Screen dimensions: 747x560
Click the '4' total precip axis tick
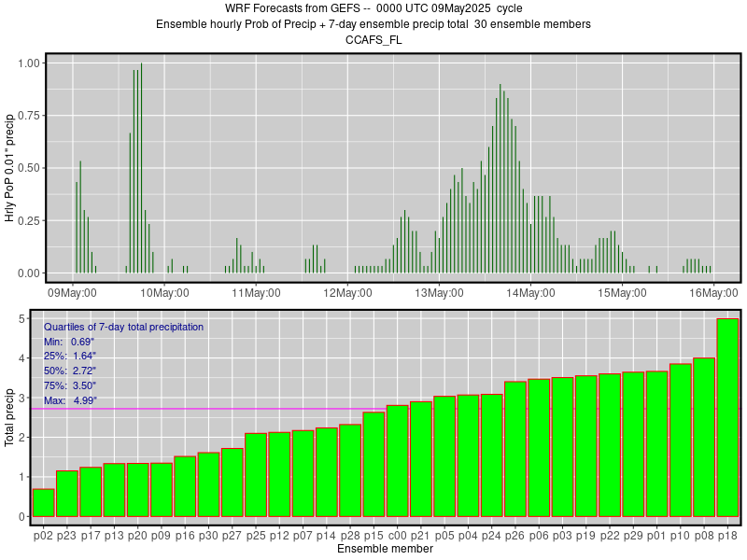coord(22,358)
